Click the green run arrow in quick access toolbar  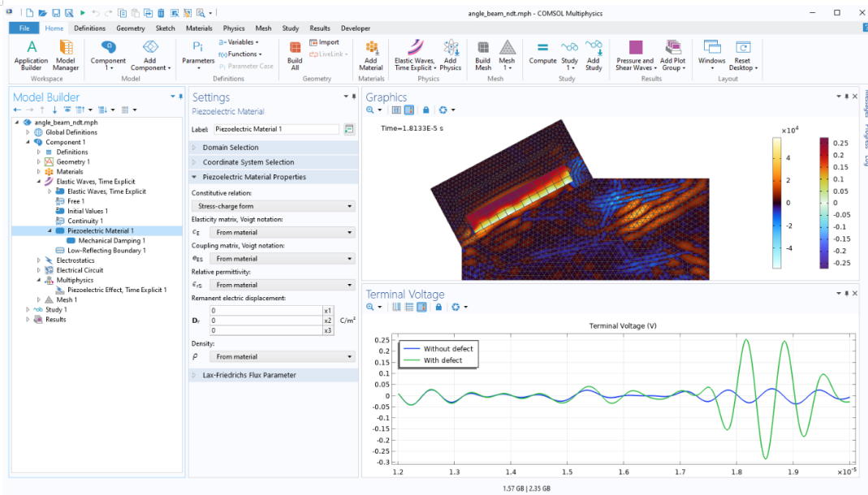[x=83, y=13]
